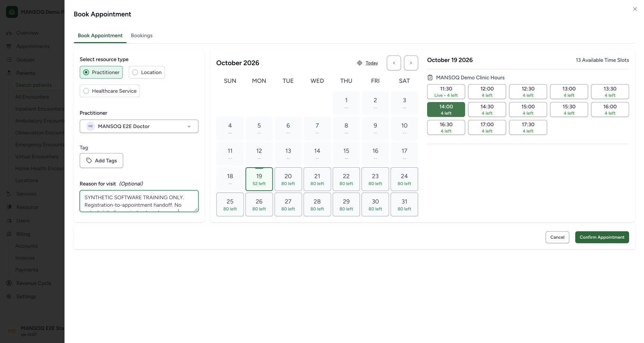Open Search patients in sidebar
The height and width of the screenshot is (343, 644).
pos(34,85)
